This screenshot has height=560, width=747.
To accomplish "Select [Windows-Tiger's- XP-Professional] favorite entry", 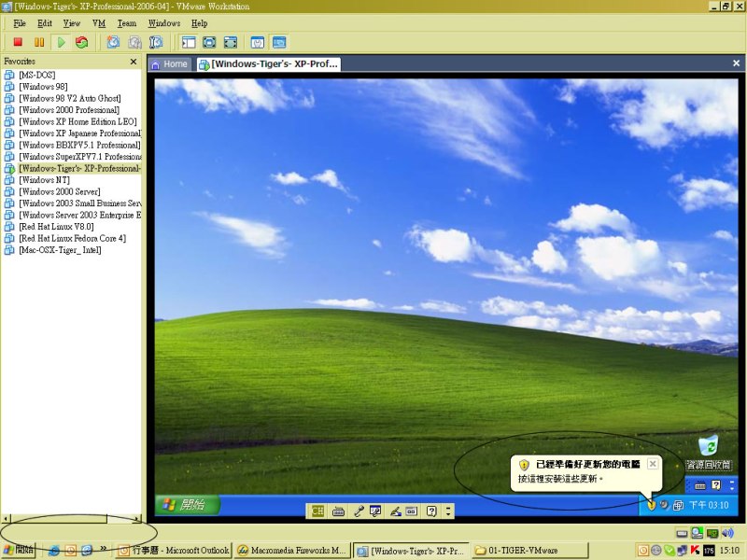I will 79,168.
